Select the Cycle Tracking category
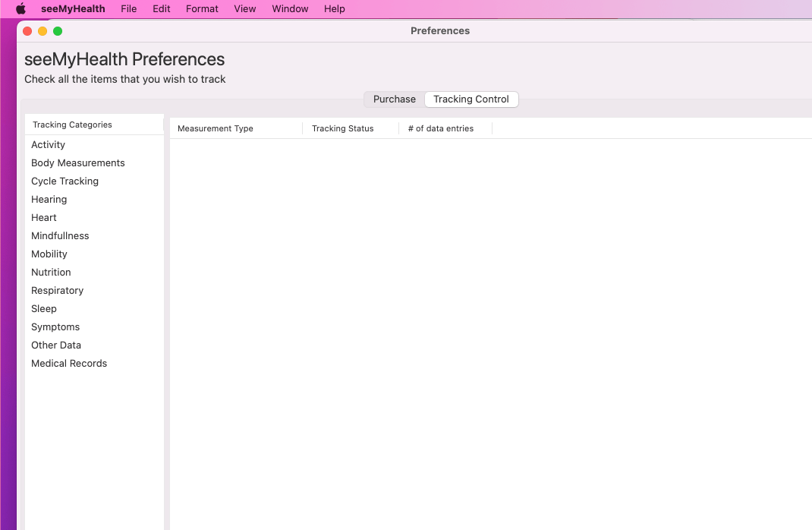 [94, 181]
